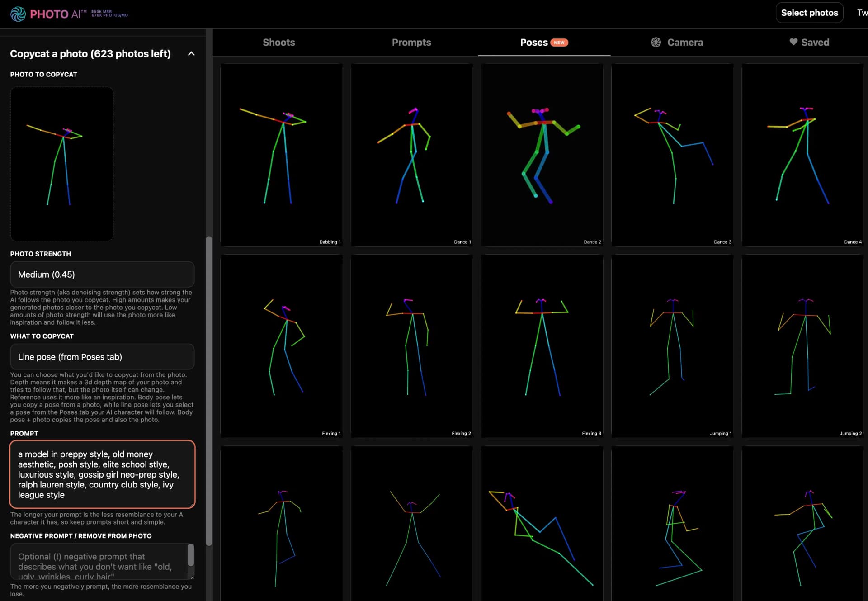The image size is (868, 601).
Task: Open the What to Copycat dropdown
Action: click(102, 357)
